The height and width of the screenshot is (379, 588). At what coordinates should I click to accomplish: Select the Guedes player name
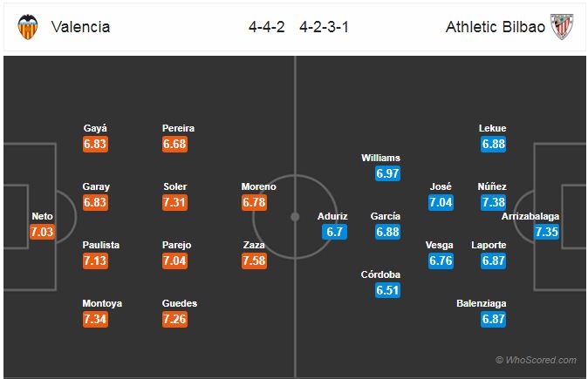coord(180,303)
